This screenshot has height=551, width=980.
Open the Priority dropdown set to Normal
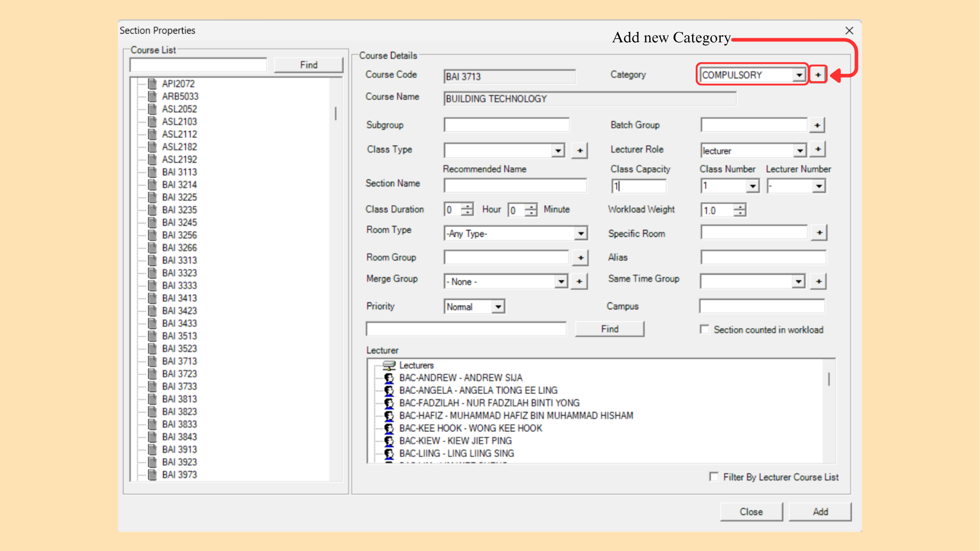pyautogui.click(x=498, y=307)
